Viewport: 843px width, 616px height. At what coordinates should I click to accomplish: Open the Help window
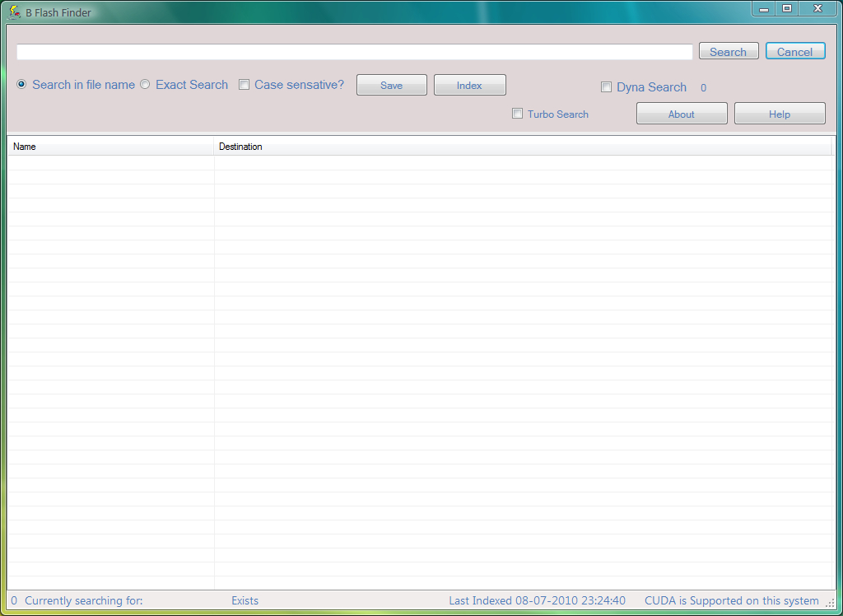tap(779, 113)
